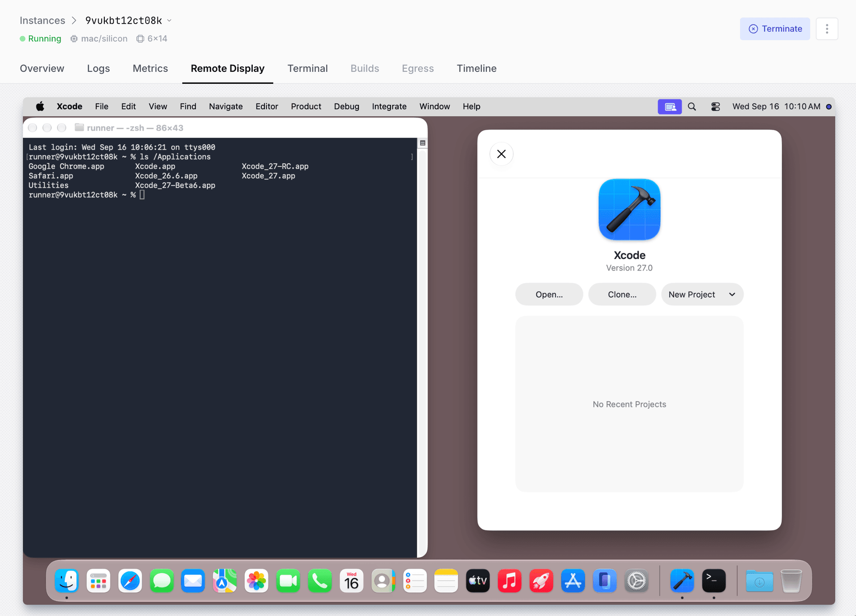Open the Trash in the dock
Screen dimensions: 856x616
(x=791, y=581)
